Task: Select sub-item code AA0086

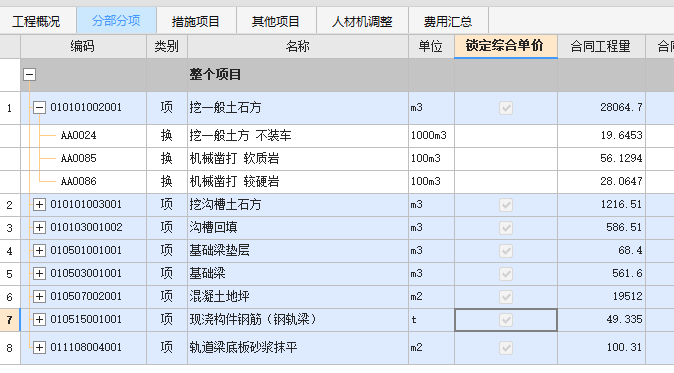Action: pyautogui.click(x=78, y=181)
